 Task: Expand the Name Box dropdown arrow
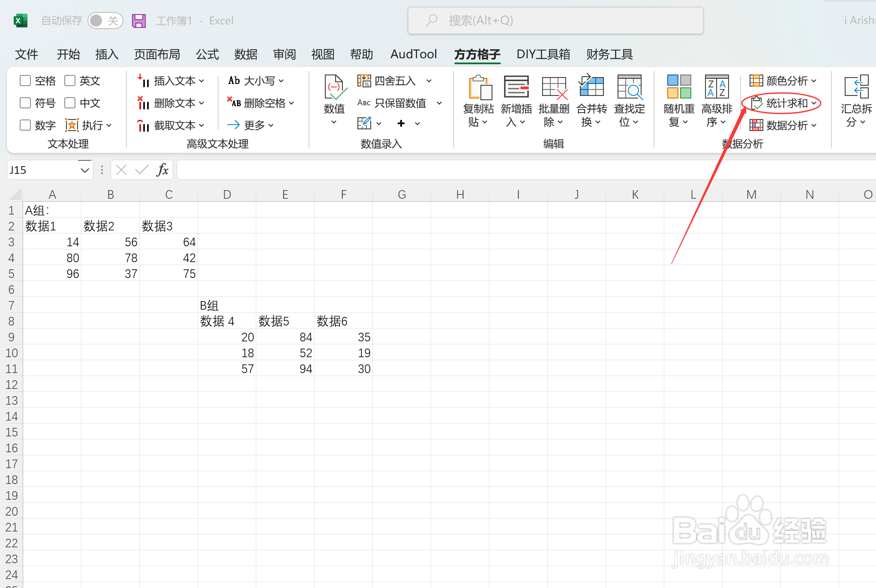tap(84, 170)
